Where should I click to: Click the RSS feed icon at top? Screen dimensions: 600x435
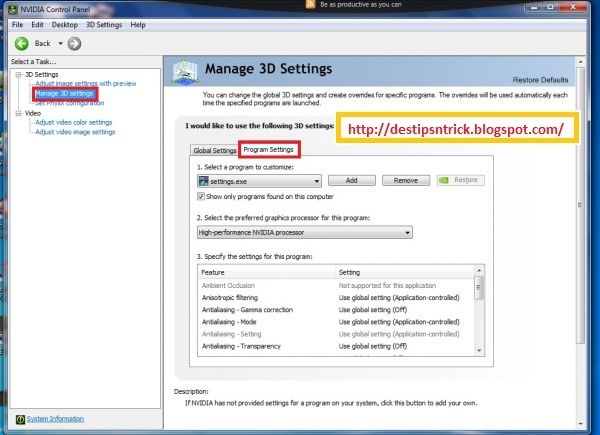point(310,4)
